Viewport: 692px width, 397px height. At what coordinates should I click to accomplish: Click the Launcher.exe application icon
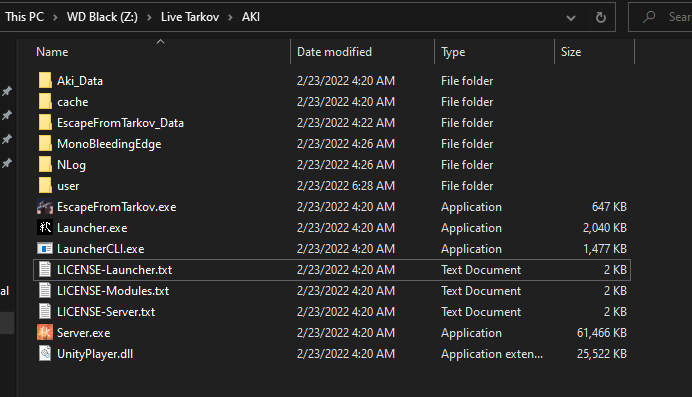(x=45, y=228)
